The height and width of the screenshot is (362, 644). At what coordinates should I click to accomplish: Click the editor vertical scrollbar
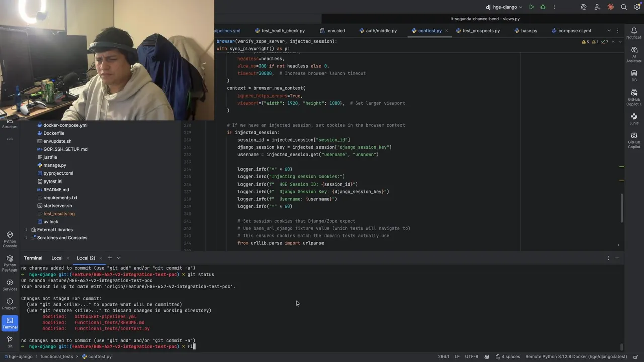[x=622, y=207]
